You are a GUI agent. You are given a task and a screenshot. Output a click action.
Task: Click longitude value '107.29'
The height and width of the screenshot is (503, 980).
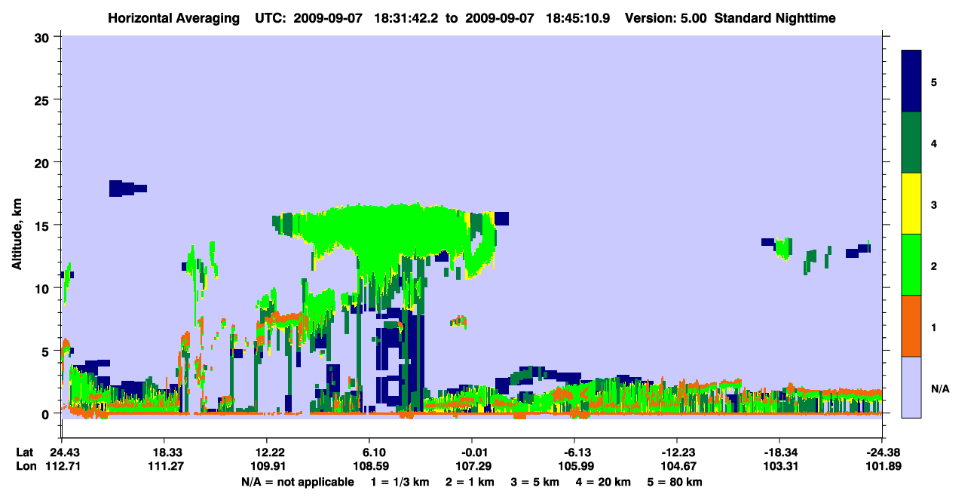[x=472, y=466]
